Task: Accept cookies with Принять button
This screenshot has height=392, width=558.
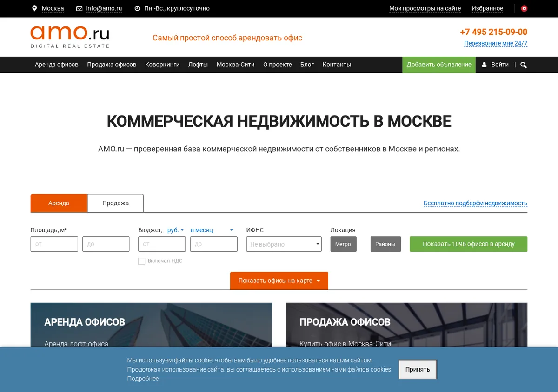Action: tap(418, 370)
